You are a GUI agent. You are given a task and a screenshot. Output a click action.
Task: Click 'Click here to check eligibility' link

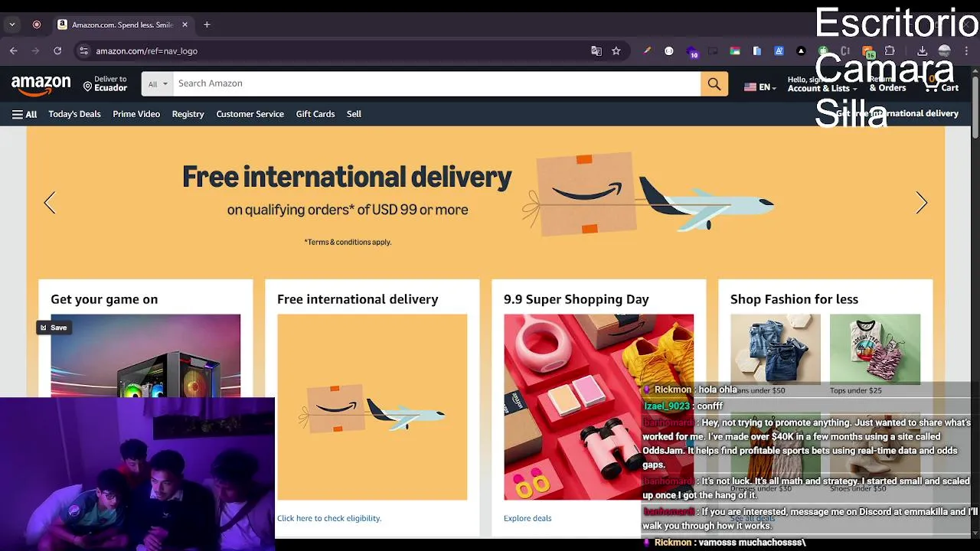tap(329, 518)
